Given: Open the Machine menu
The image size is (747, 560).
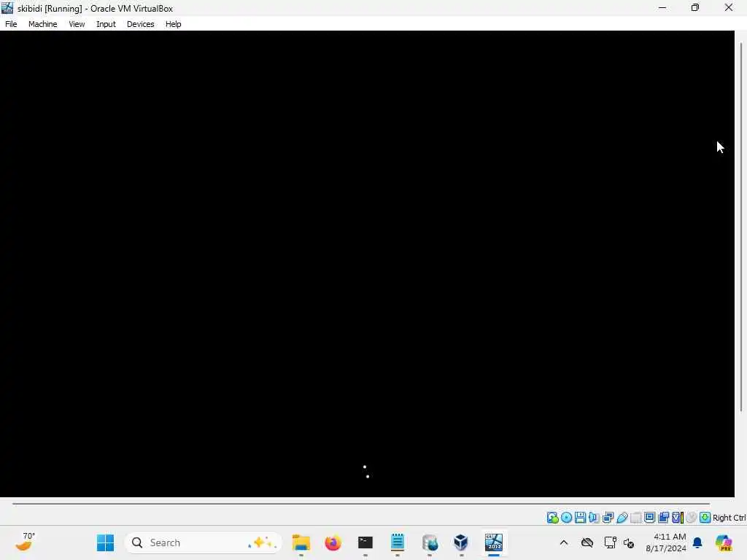Looking at the screenshot, I should tap(42, 24).
